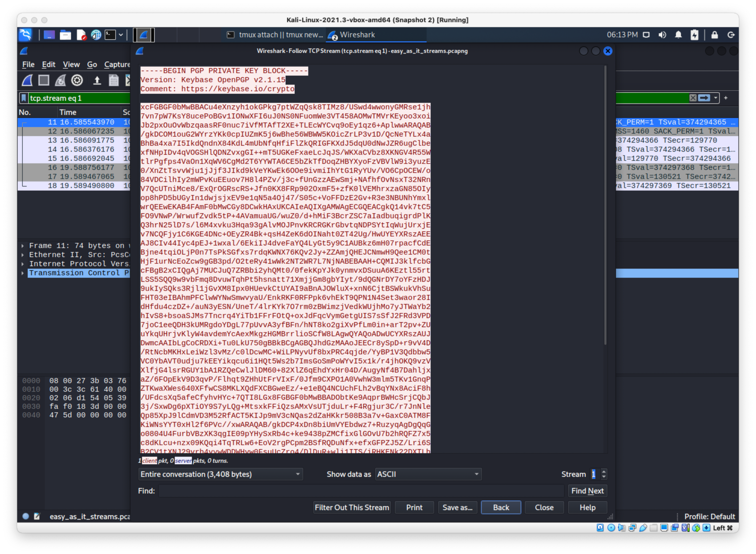Increase the Stream number with the up arrow

(604, 472)
